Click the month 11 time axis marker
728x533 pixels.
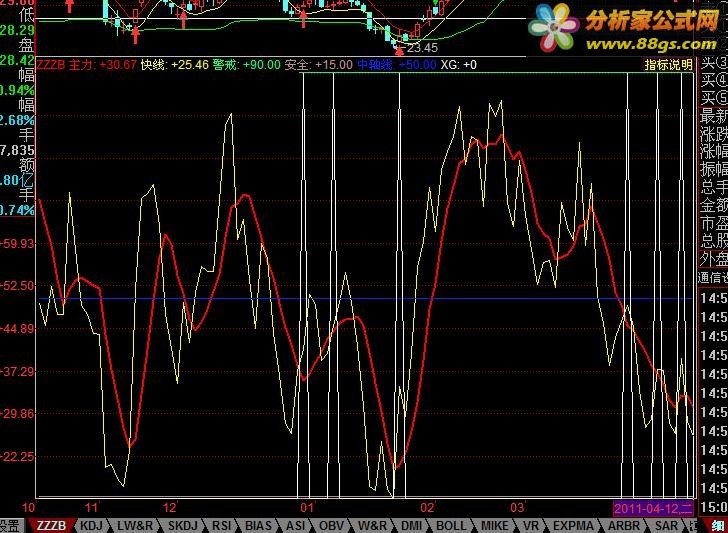[x=92, y=507]
